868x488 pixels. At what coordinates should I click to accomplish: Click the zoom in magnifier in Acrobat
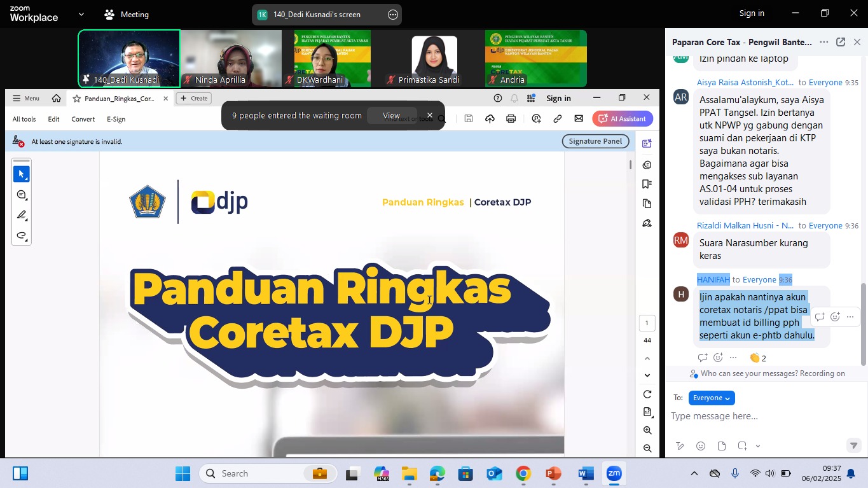coord(647,430)
